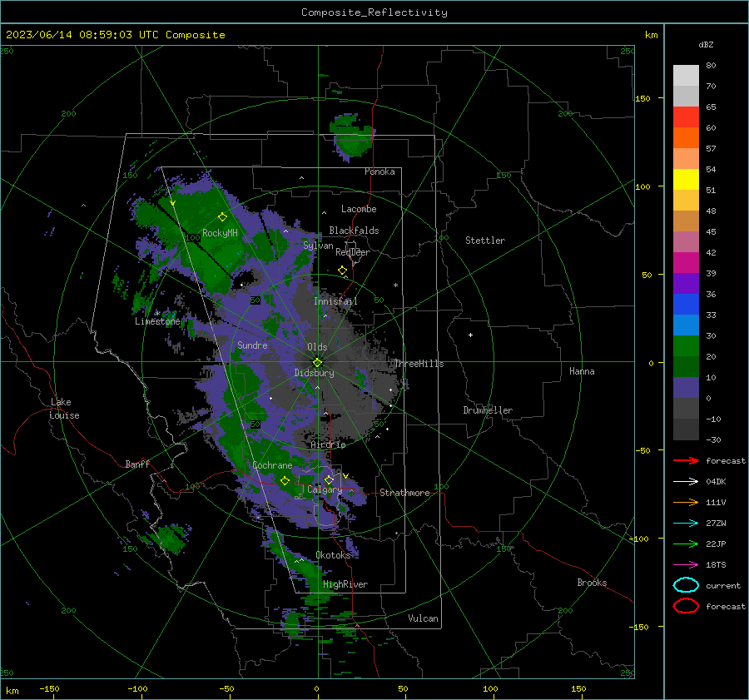The width and height of the screenshot is (749, 700).
Task: Click the Strathmore city label
Action: [x=404, y=493]
